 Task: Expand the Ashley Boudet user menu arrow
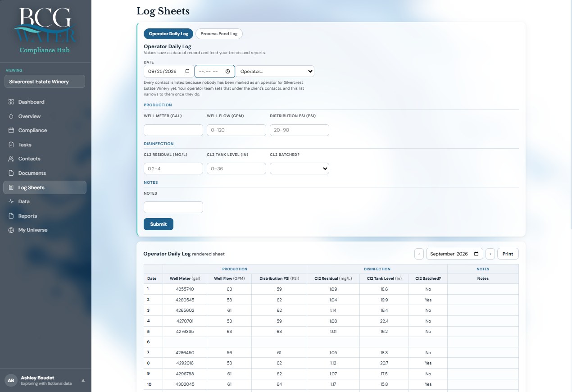pos(83,380)
